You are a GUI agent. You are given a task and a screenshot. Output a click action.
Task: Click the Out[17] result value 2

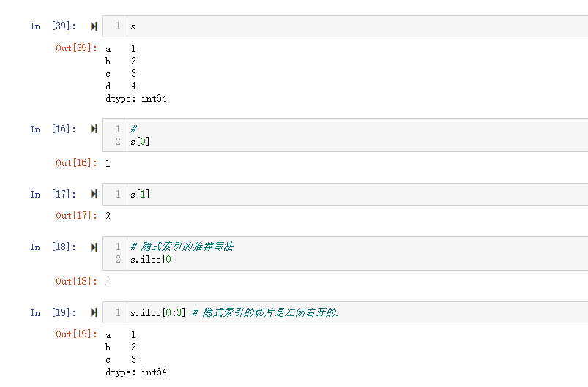click(108, 216)
